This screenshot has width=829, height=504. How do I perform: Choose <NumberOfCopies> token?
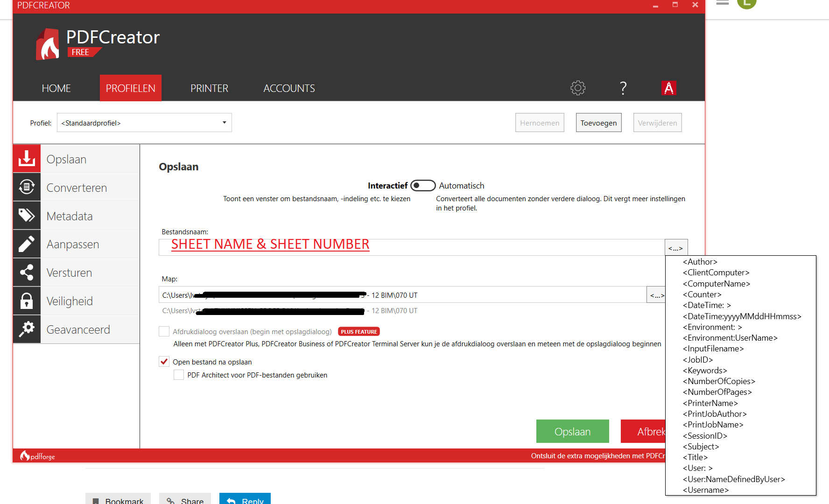719,381
